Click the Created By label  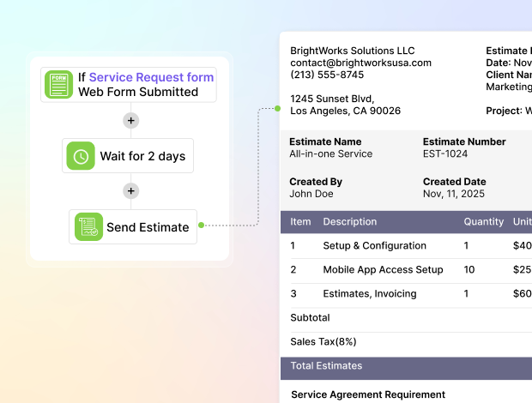click(316, 182)
